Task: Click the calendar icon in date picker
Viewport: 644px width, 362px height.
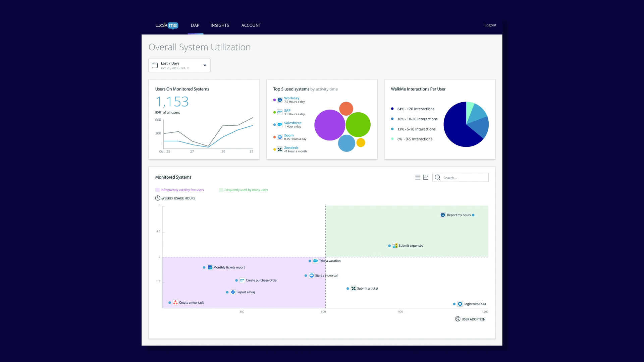Action: click(x=155, y=65)
